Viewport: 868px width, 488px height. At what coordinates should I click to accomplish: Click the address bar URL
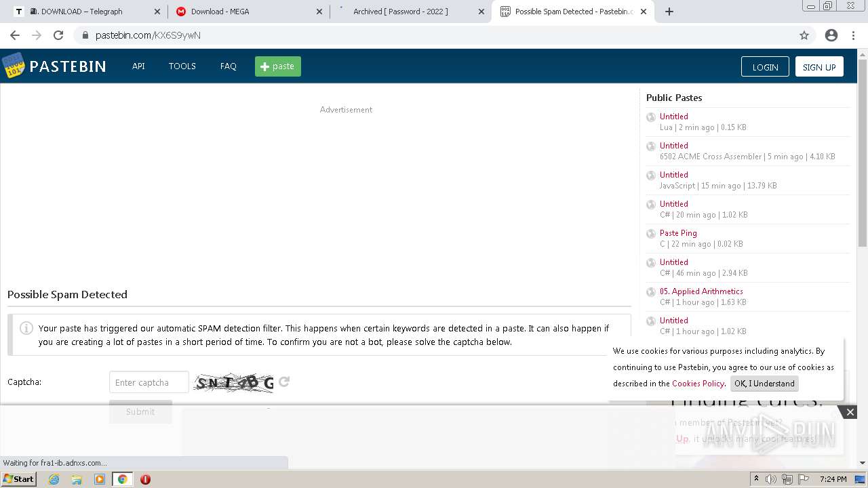pos(148,35)
